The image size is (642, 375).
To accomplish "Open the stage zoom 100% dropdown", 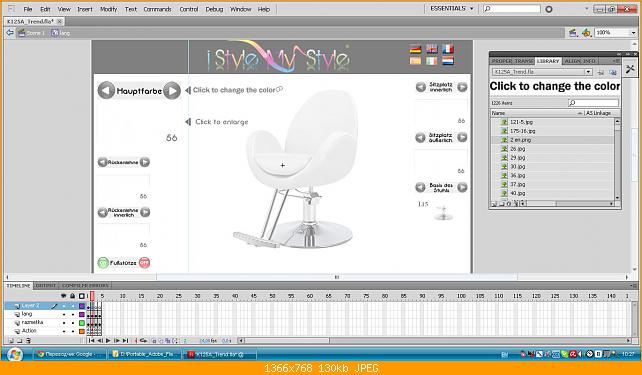I will pos(616,33).
